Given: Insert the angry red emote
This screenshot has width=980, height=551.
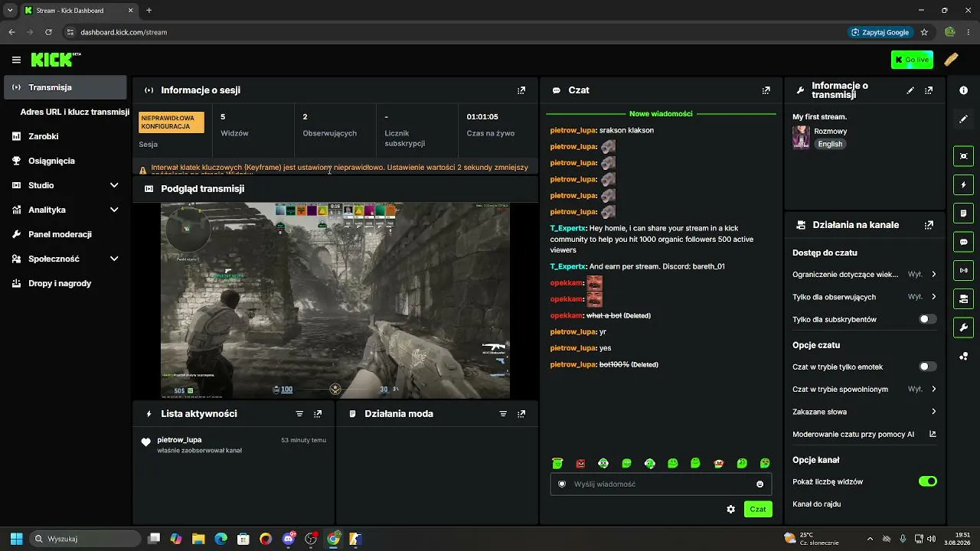Looking at the screenshot, I should pos(580,463).
